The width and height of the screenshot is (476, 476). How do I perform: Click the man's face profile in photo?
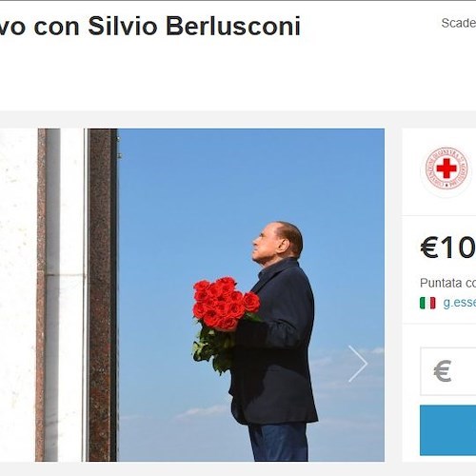coord(265,243)
